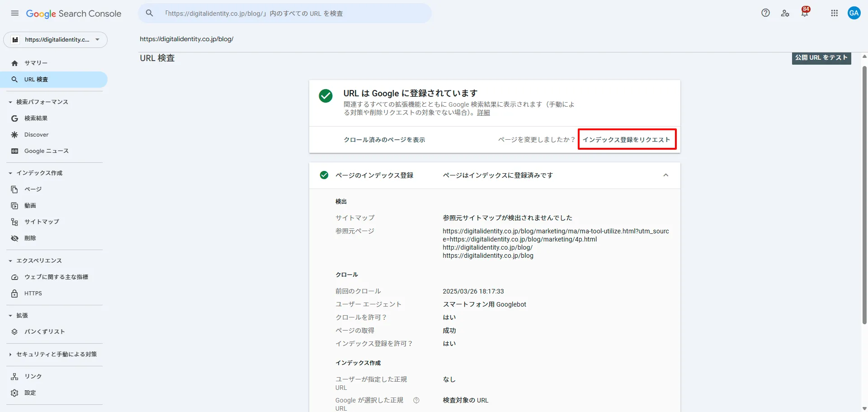Click the layers icon beside パンくずリスト
868x412 pixels.
click(x=14, y=332)
